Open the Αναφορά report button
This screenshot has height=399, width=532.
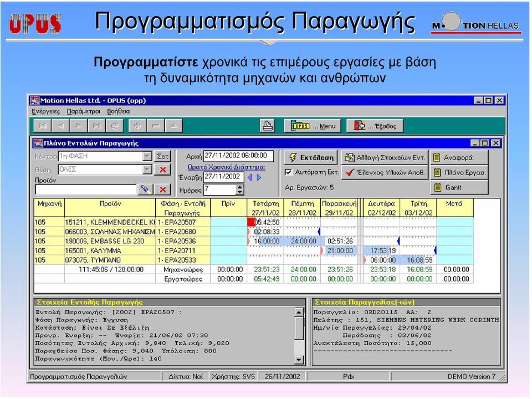pyautogui.click(x=459, y=157)
